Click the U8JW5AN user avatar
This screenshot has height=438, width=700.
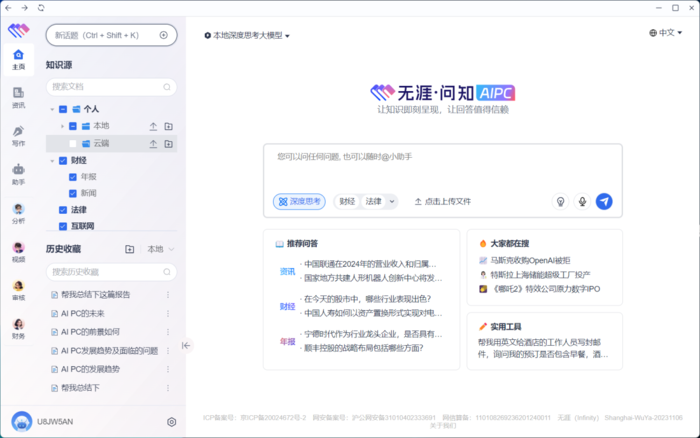21,421
